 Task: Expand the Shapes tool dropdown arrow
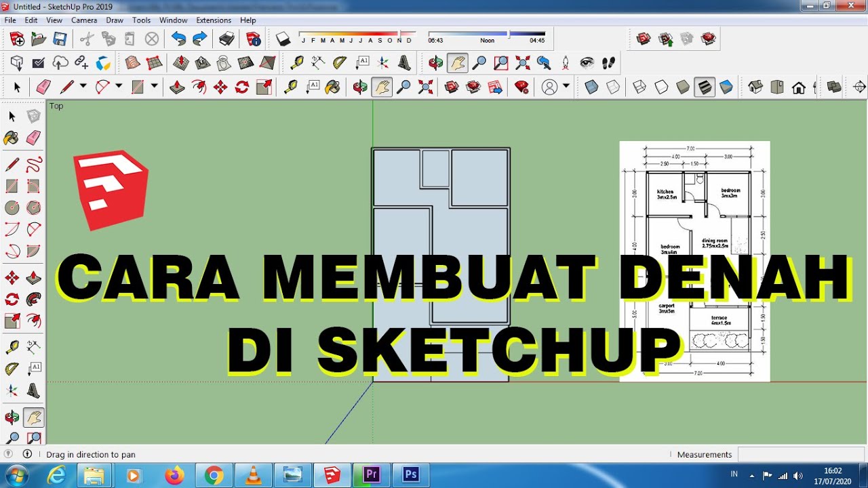tap(154, 86)
